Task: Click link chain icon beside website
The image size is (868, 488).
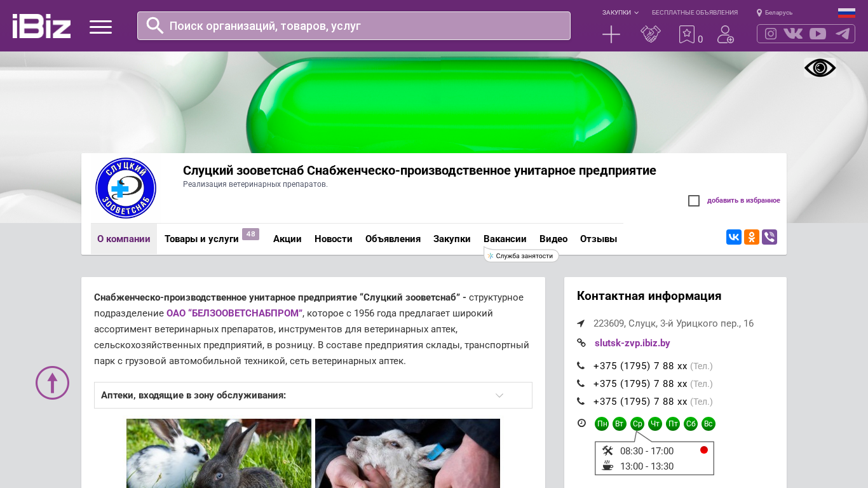Action: [581, 343]
